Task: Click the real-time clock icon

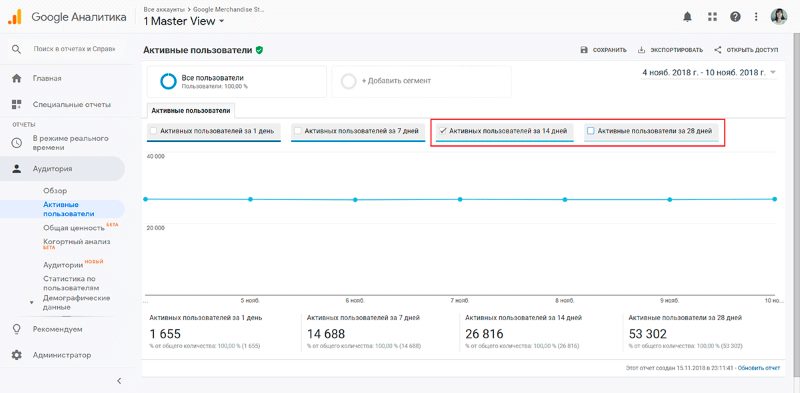Action: point(16,143)
